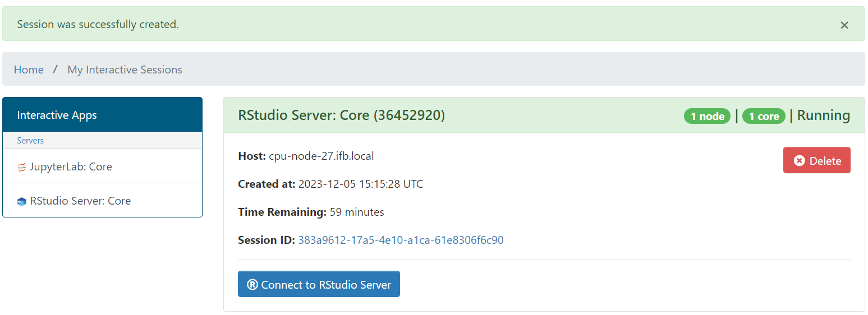Click the JupyterLab logo icon
The height and width of the screenshot is (315, 868).
click(x=22, y=167)
